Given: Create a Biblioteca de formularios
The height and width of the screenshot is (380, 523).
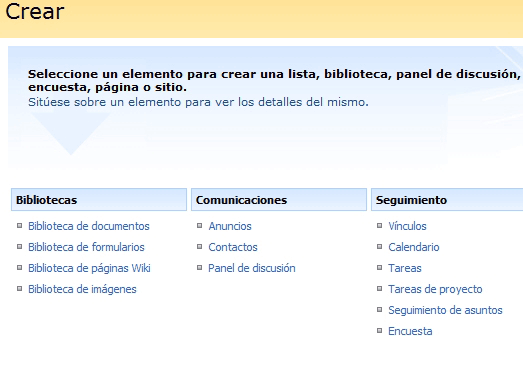Looking at the screenshot, I should coord(86,247).
